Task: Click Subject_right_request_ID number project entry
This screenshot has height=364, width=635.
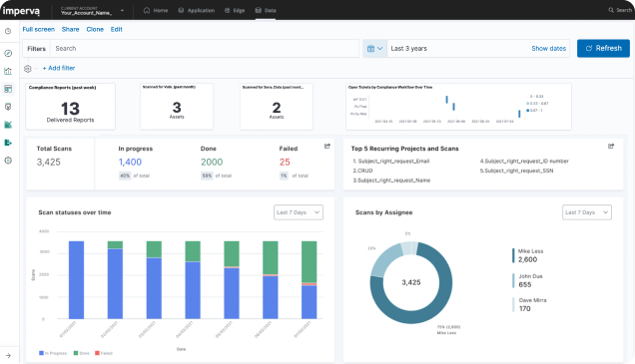Action: pos(524,161)
